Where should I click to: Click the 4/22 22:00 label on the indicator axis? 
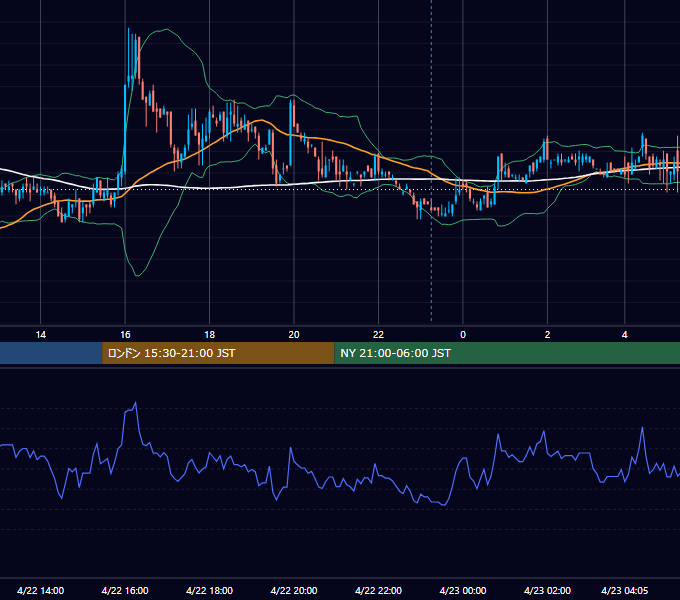coord(378,590)
